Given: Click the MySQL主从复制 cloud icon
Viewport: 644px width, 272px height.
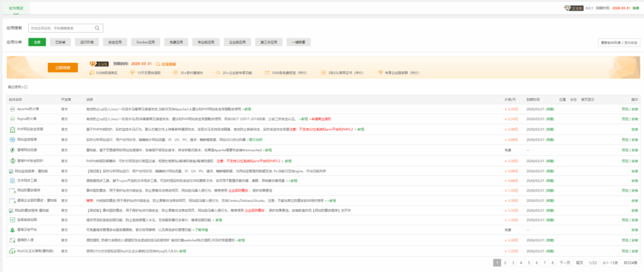Looking at the screenshot, I should (x=12, y=251).
